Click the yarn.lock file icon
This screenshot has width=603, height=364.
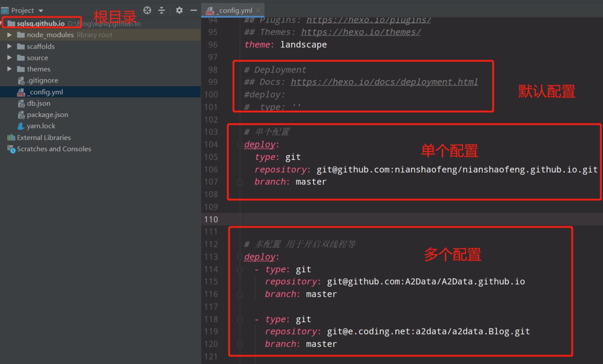point(21,126)
